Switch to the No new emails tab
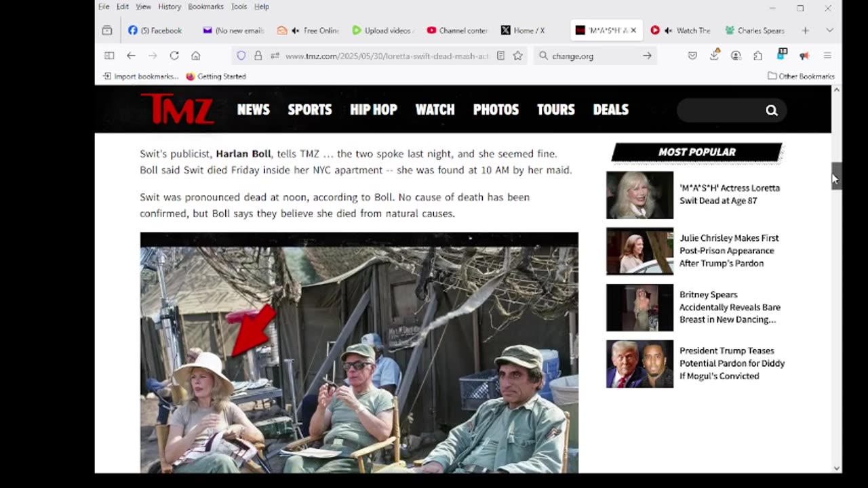This screenshot has width=868, height=488. [234, 30]
